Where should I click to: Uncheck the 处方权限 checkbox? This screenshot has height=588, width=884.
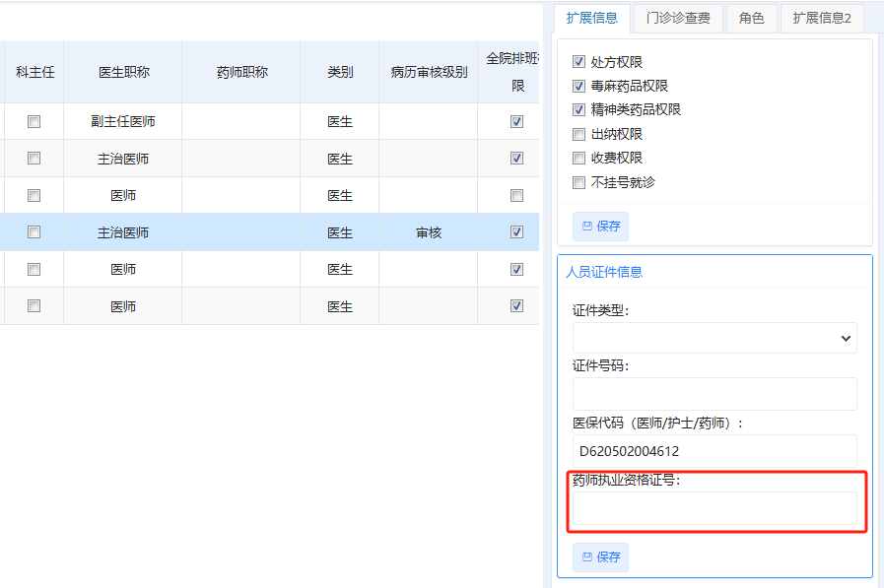(578, 62)
